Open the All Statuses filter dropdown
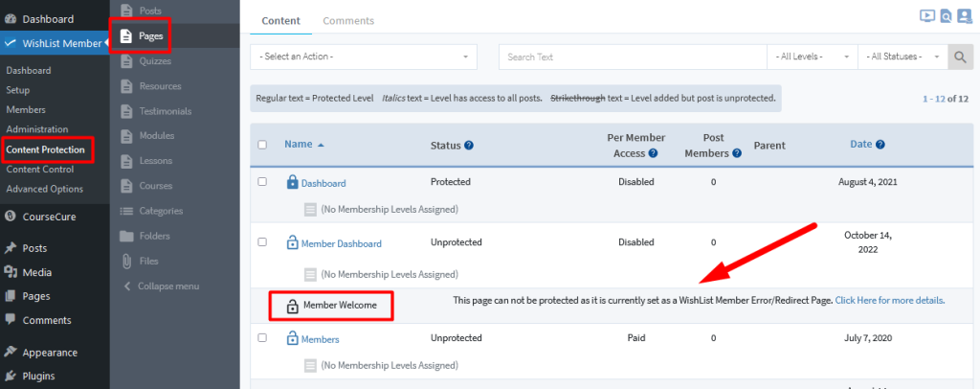 (x=902, y=57)
